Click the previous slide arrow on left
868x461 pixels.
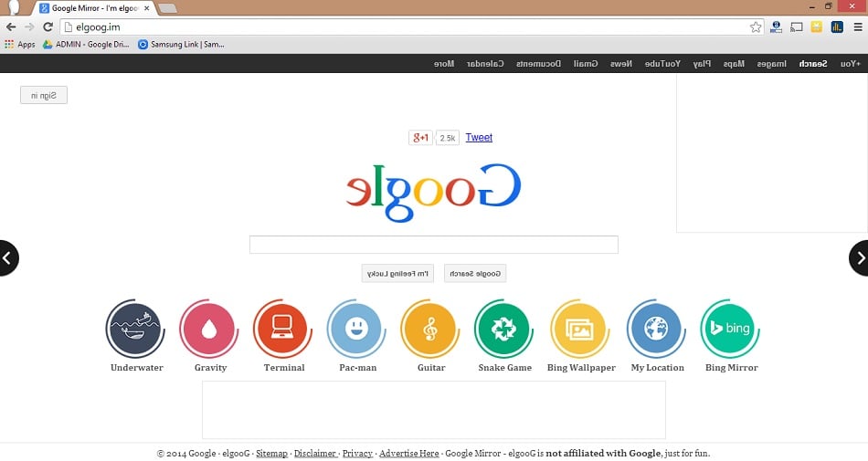coord(7,257)
